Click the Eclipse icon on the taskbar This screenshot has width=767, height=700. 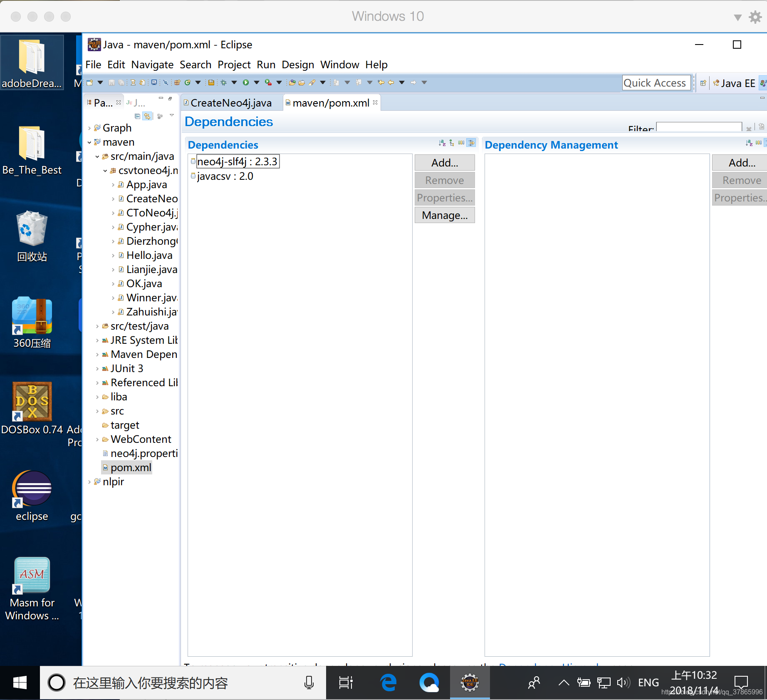[x=470, y=683]
